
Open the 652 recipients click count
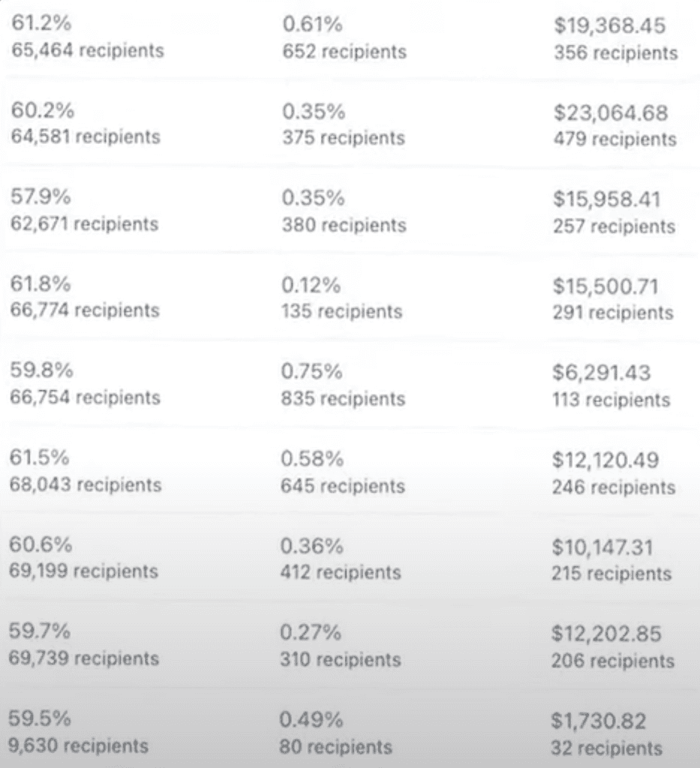(x=344, y=52)
